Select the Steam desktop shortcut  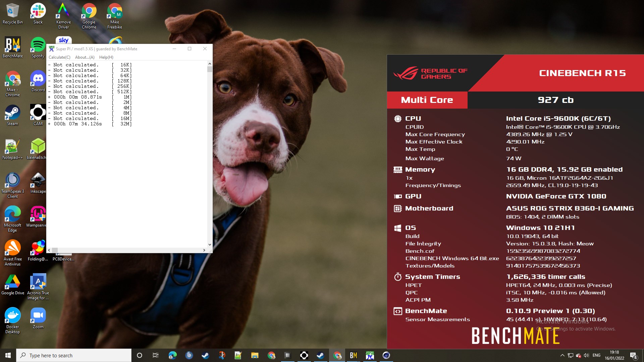tap(13, 115)
